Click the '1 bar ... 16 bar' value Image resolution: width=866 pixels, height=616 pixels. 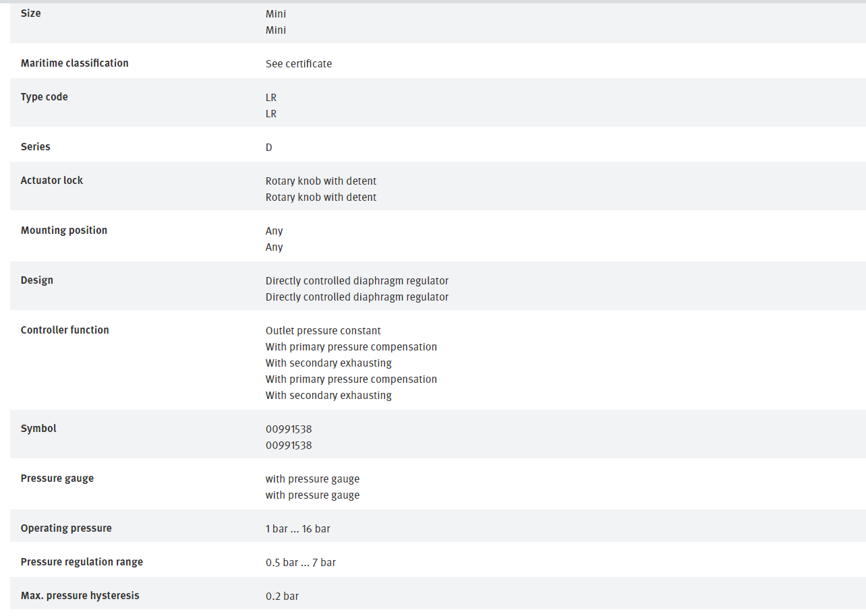(x=298, y=529)
